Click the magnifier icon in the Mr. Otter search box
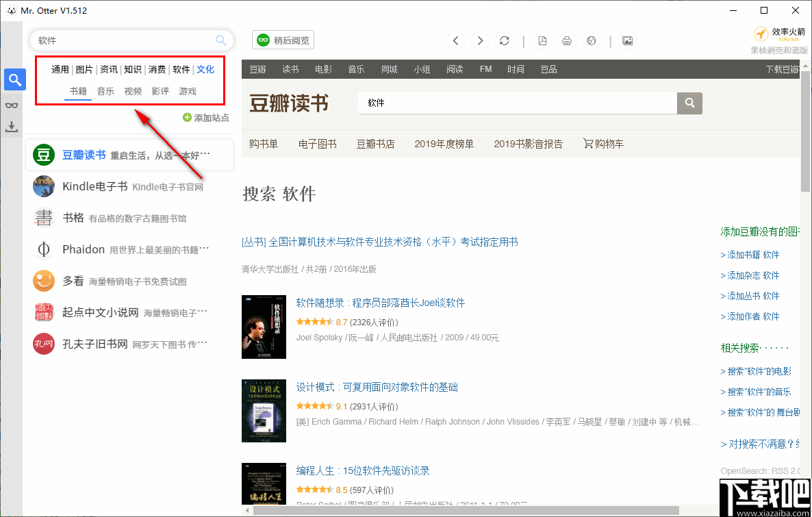Image resolution: width=812 pixels, height=517 pixels. point(221,40)
